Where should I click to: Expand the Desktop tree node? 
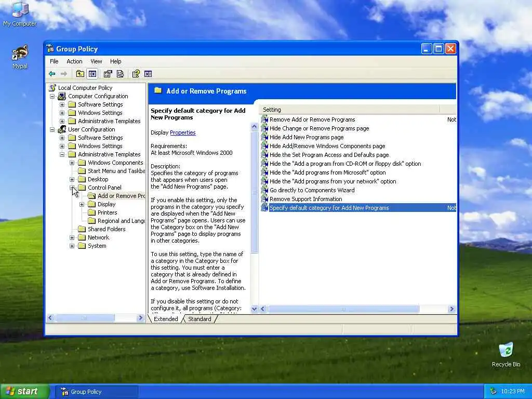pos(72,179)
